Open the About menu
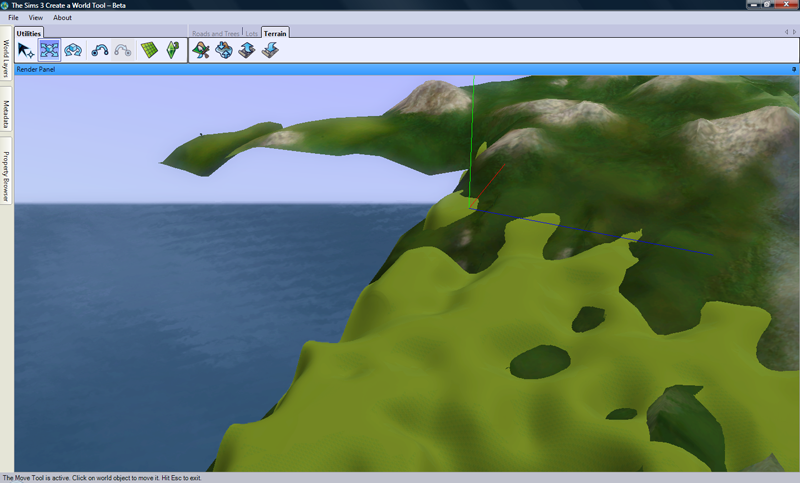Image resolution: width=800 pixels, height=483 pixels. [x=62, y=17]
